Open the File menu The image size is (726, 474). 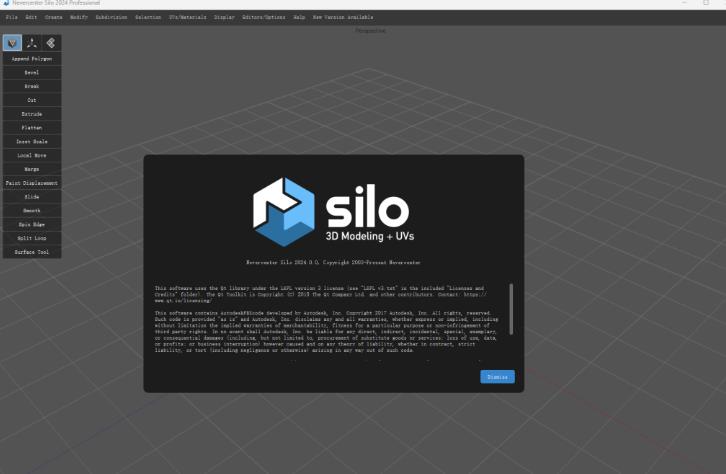click(12, 17)
